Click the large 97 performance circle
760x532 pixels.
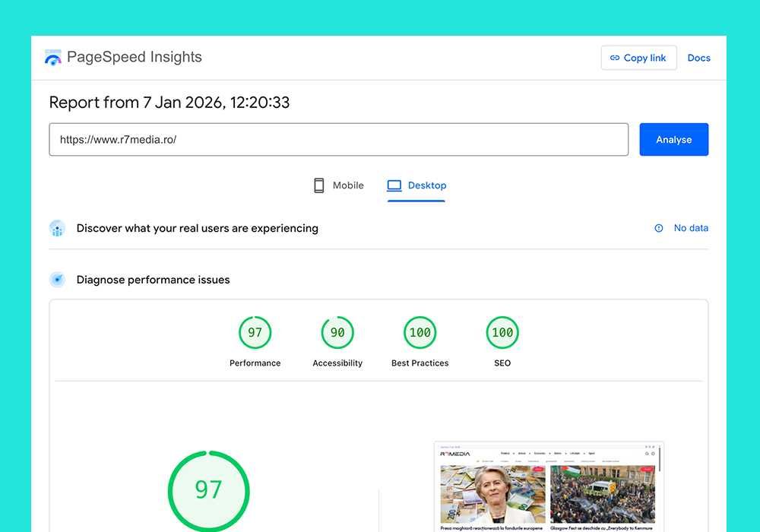point(208,491)
